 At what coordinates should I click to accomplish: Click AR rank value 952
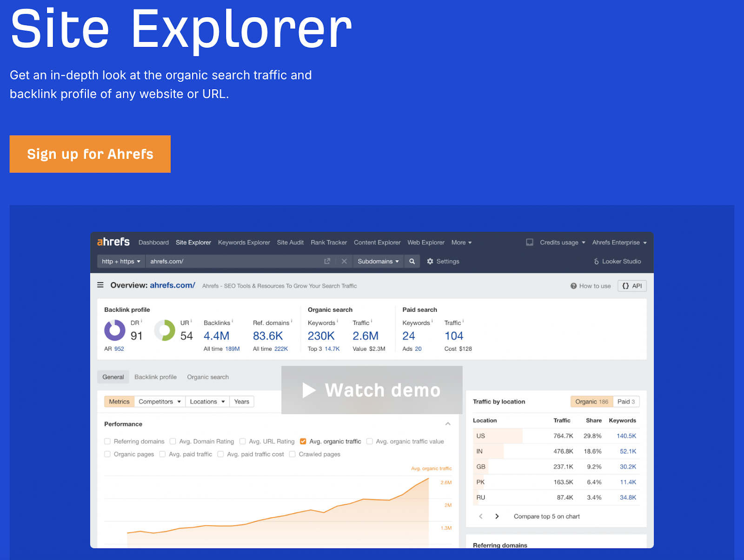tap(119, 349)
